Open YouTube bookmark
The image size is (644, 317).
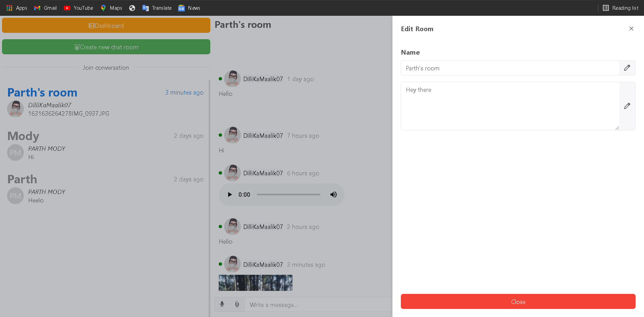pos(78,8)
